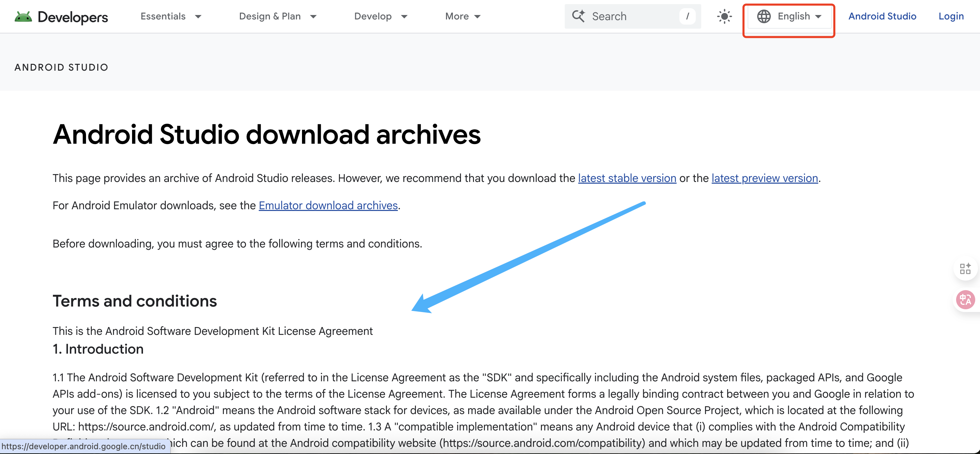Click the slash shortcut key hint
The height and width of the screenshot is (454, 980).
687,16
